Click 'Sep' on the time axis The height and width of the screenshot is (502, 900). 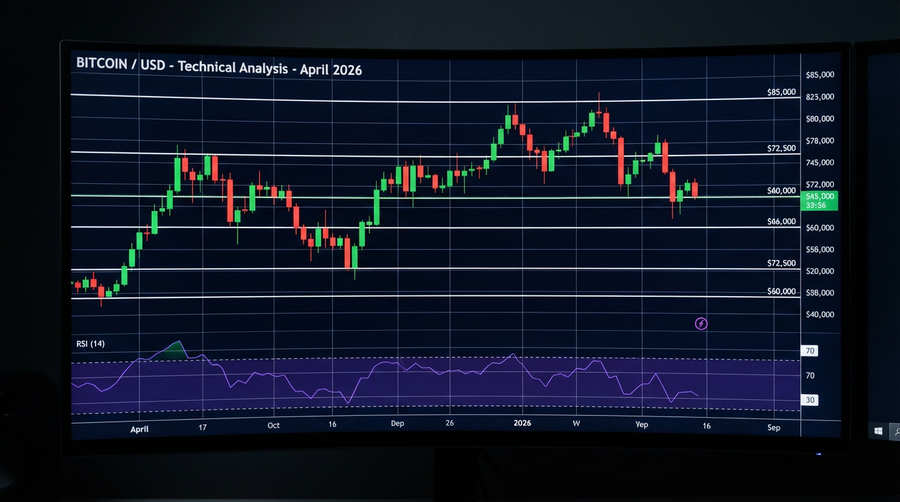pyautogui.click(x=774, y=427)
